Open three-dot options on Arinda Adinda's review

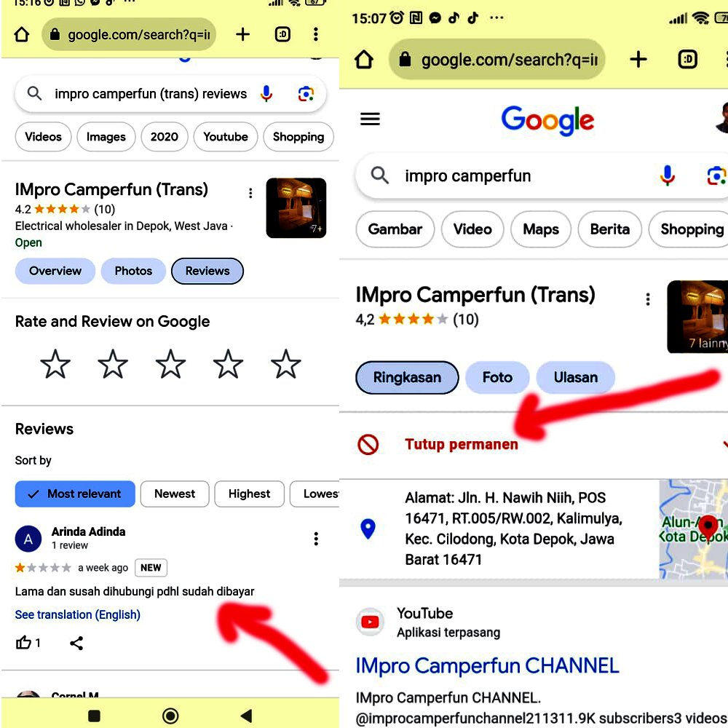[316, 539]
